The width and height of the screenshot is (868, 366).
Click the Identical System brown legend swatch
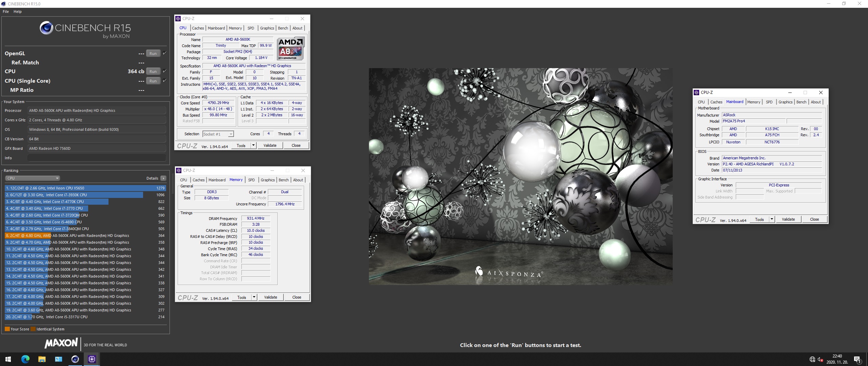click(x=33, y=329)
